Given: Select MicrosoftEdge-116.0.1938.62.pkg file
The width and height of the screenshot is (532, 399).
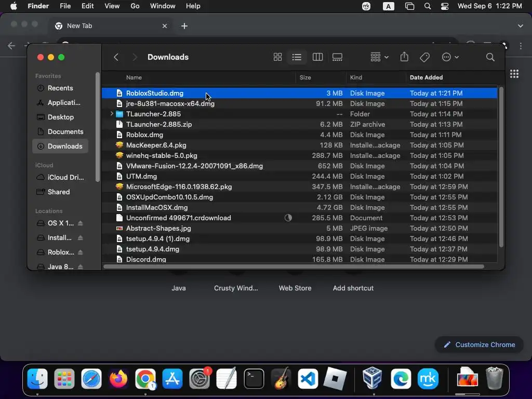Looking at the screenshot, I should point(300,187).
